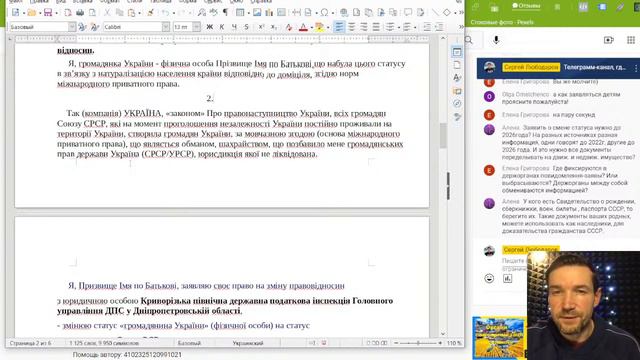Open the paragraph style dropdown Базовый
The height and width of the screenshot is (360, 640).
(x=72, y=27)
